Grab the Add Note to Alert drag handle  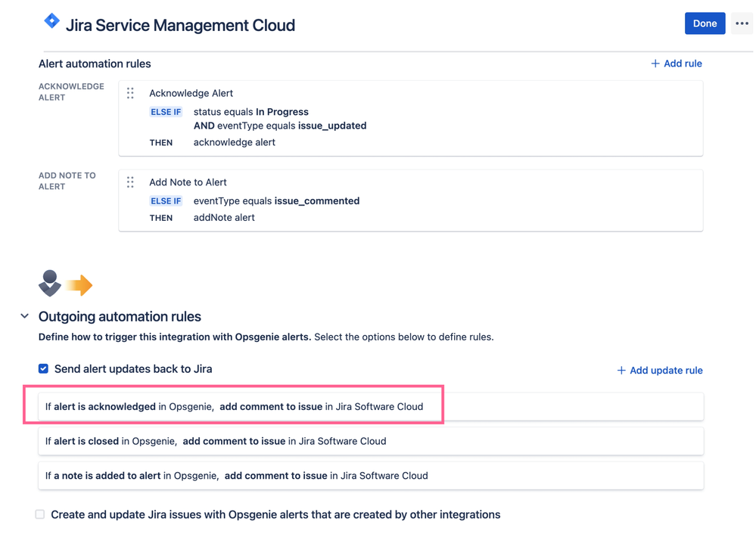(x=130, y=182)
